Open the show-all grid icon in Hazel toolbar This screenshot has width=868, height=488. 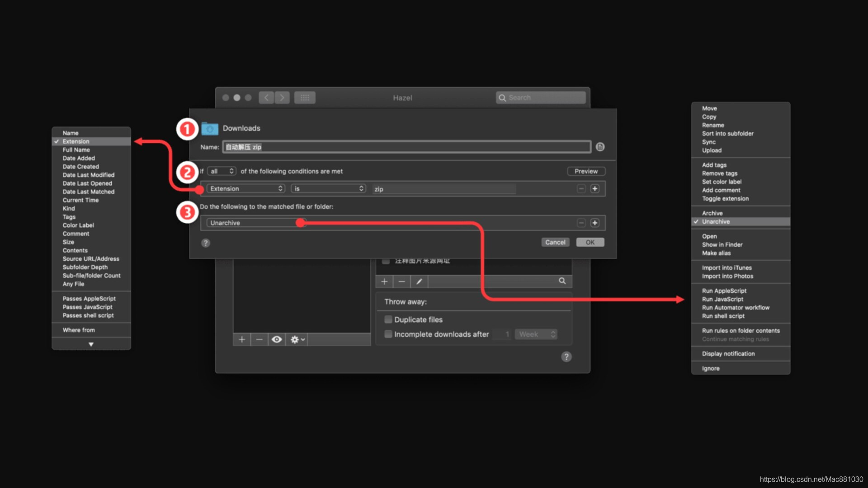(x=305, y=98)
